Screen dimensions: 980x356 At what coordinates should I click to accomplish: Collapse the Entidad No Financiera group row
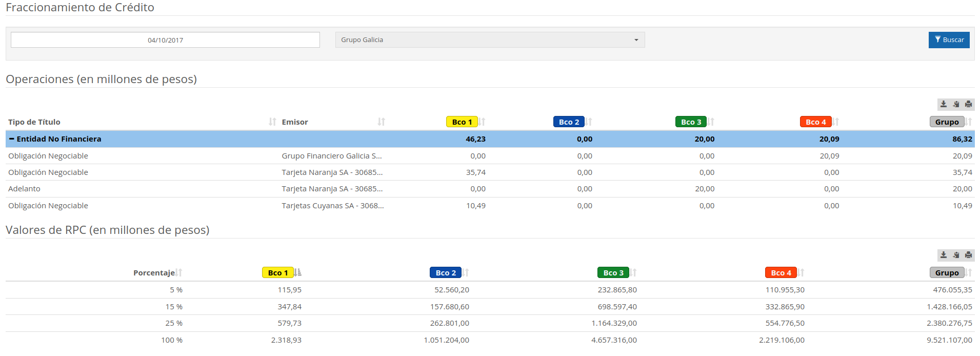(12, 139)
